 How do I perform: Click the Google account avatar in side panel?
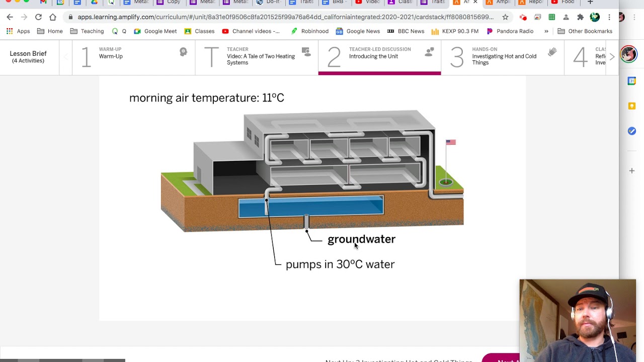click(628, 54)
